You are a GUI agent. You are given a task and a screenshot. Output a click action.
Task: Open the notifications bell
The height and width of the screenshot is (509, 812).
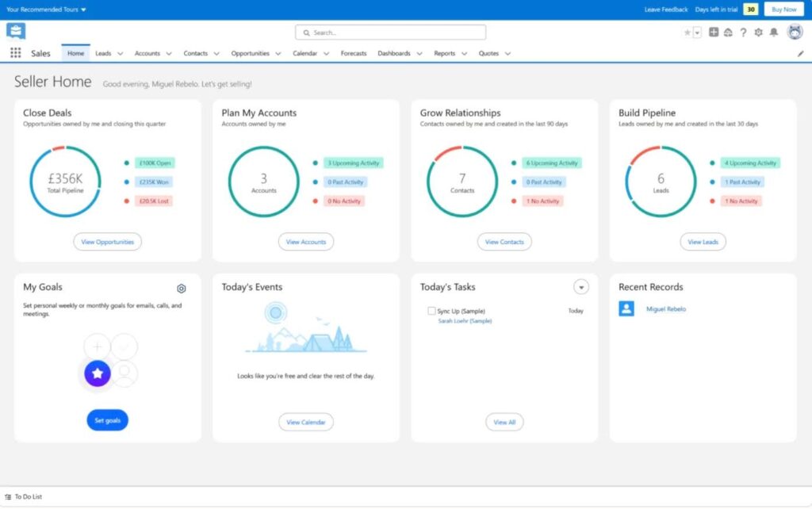tap(773, 33)
